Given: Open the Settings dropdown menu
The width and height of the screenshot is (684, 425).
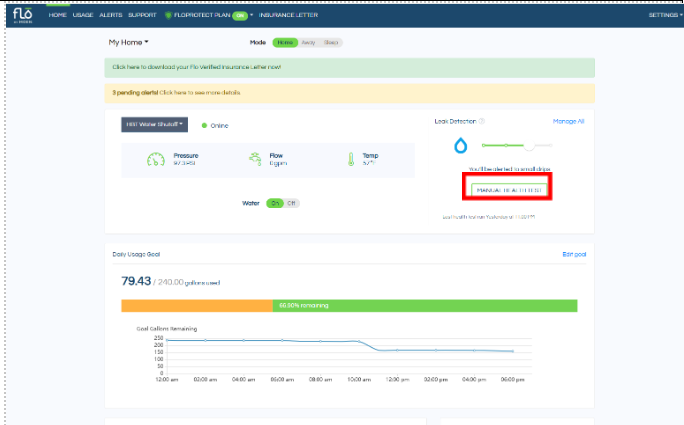Looking at the screenshot, I should coord(664,16).
